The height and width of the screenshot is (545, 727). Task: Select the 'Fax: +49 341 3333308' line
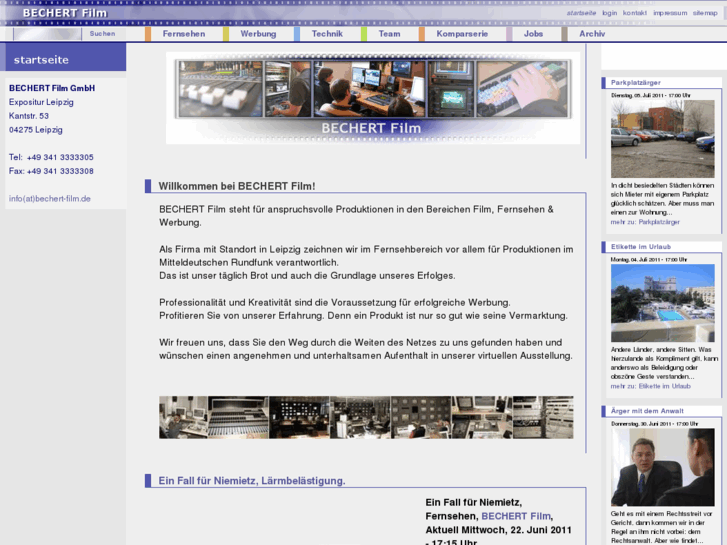point(51,171)
